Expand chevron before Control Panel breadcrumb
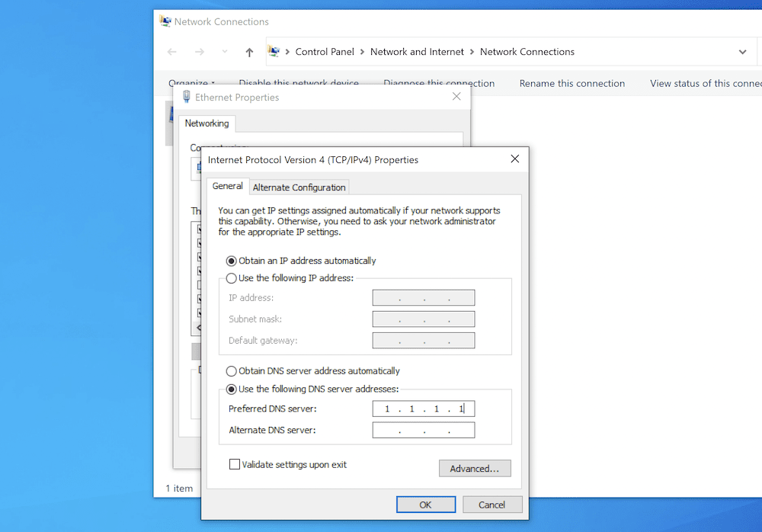Viewport: 762px width, 532px height. pos(288,52)
